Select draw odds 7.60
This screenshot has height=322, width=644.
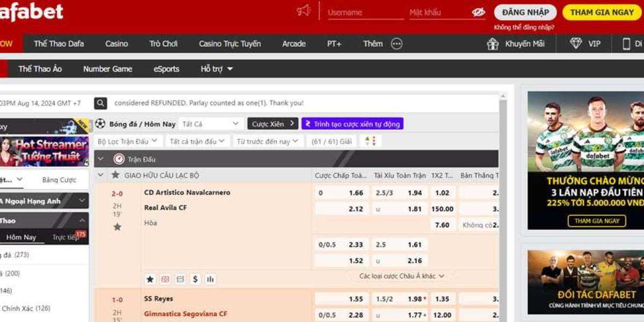[443, 225]
